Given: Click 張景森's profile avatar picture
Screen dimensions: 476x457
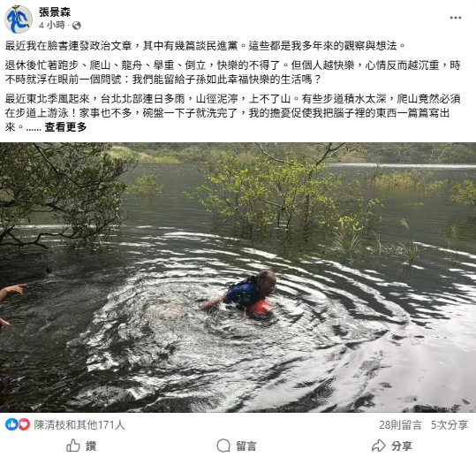Looking at the screenshot, I should [19, 19].
